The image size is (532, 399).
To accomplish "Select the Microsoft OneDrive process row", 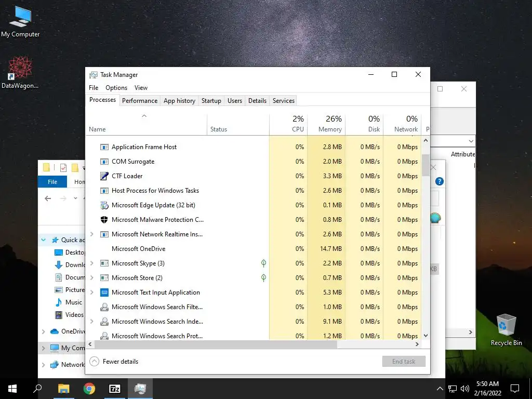I will pos(253,249).
